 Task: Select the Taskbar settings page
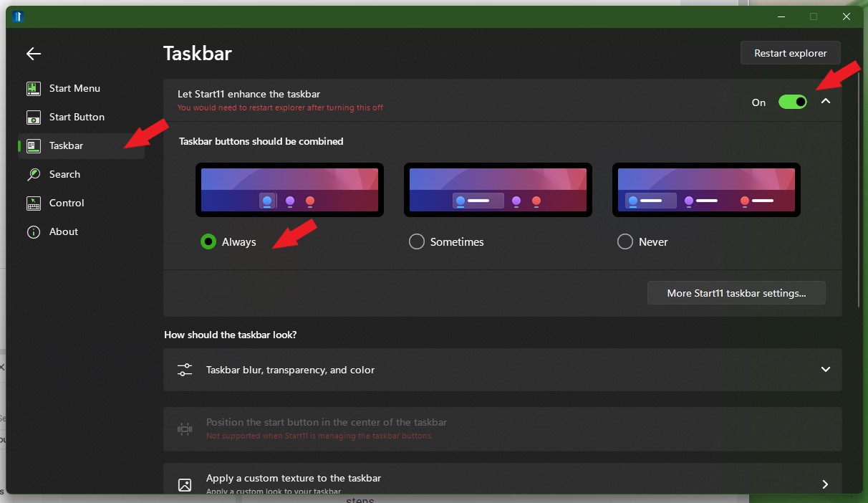click(x=81, y=146)
